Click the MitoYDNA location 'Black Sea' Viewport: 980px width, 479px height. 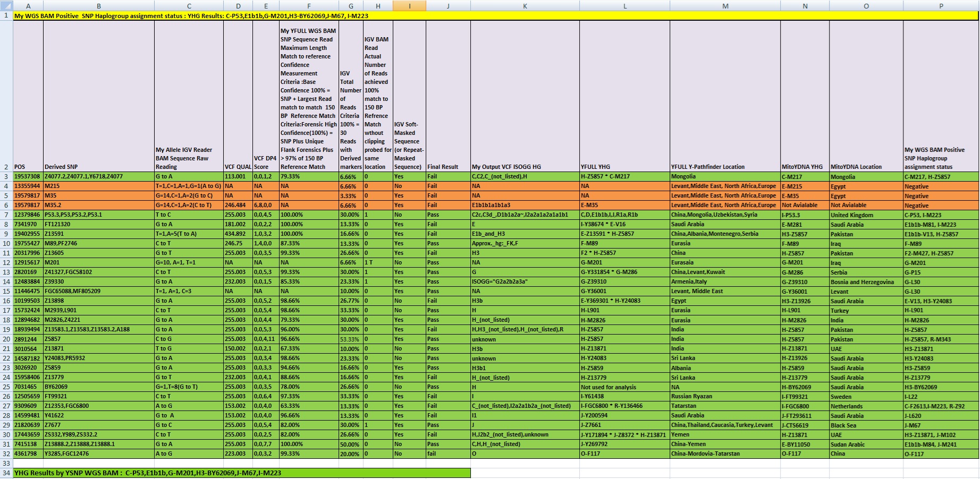pos(866,425)
